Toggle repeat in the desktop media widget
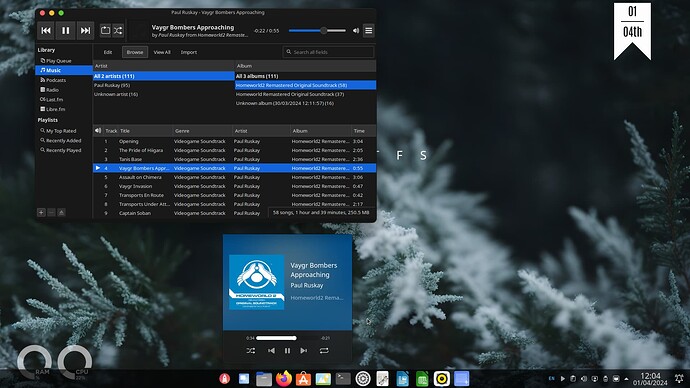This screenshot has height=388, width=690. (x=324, y=351)
